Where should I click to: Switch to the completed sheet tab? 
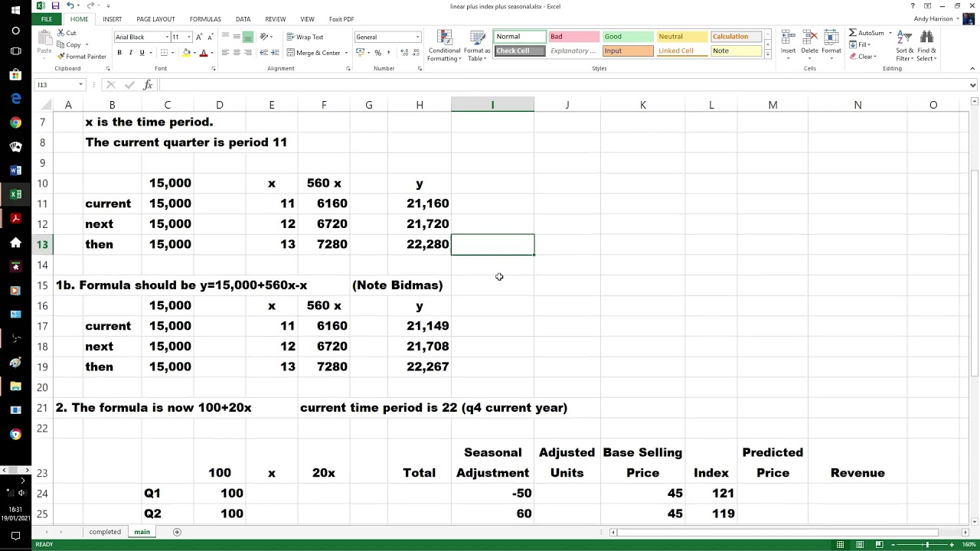(x=105, y=532)
